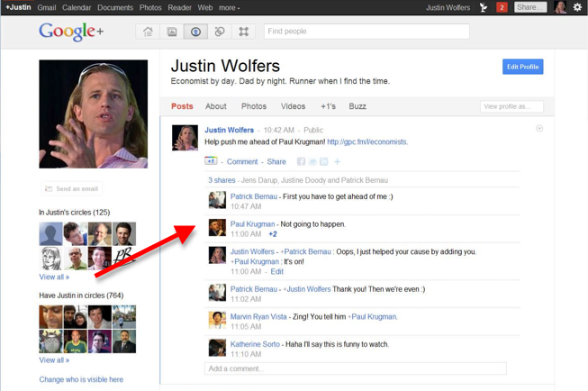Click the 'Add a comment...' field
The width and height of the screenshot is (588, 391).
(356, 368)
